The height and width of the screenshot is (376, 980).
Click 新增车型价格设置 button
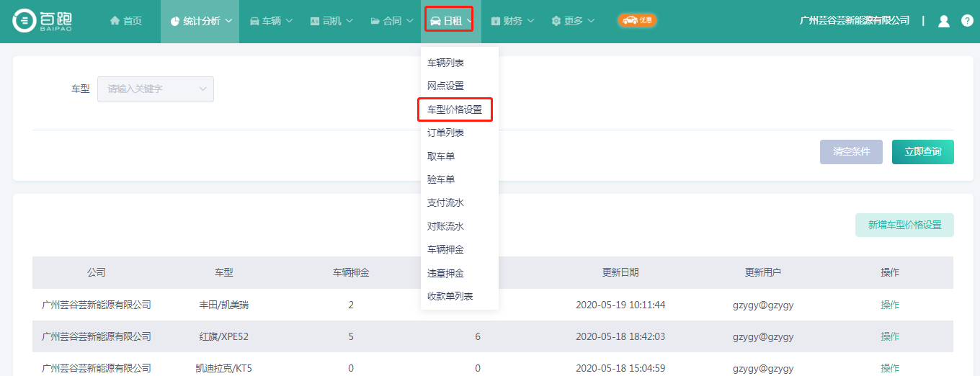tap(904, 225)
